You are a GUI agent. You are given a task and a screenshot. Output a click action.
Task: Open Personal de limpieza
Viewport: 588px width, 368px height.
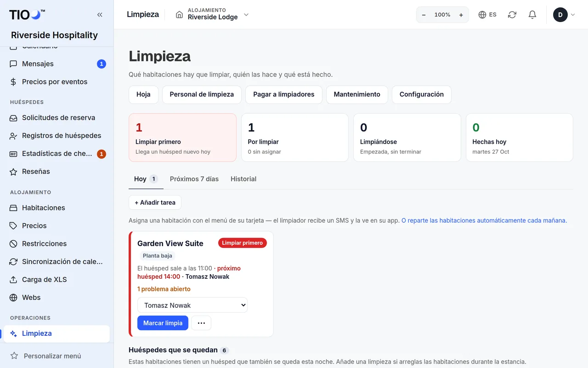pos(202,94)
